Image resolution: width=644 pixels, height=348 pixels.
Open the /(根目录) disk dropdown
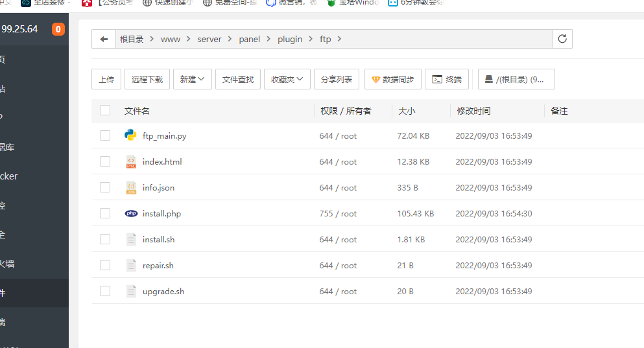click(516, 79)
